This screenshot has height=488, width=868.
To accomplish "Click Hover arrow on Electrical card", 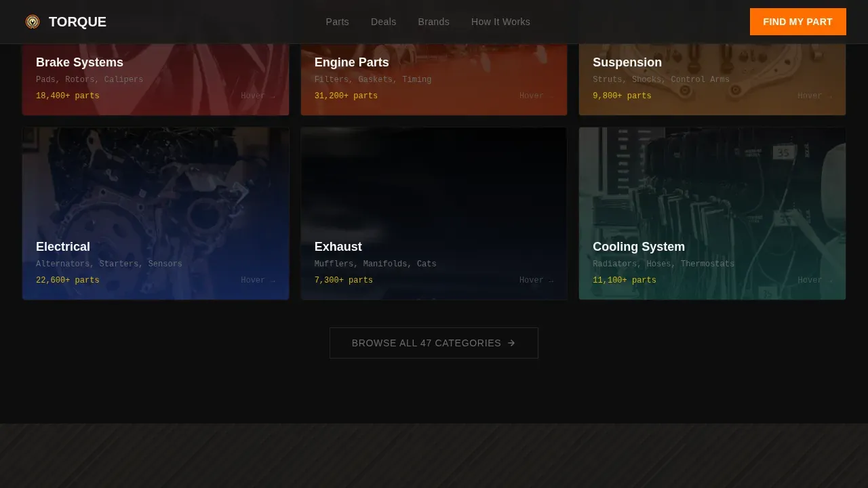I will 258,281.
